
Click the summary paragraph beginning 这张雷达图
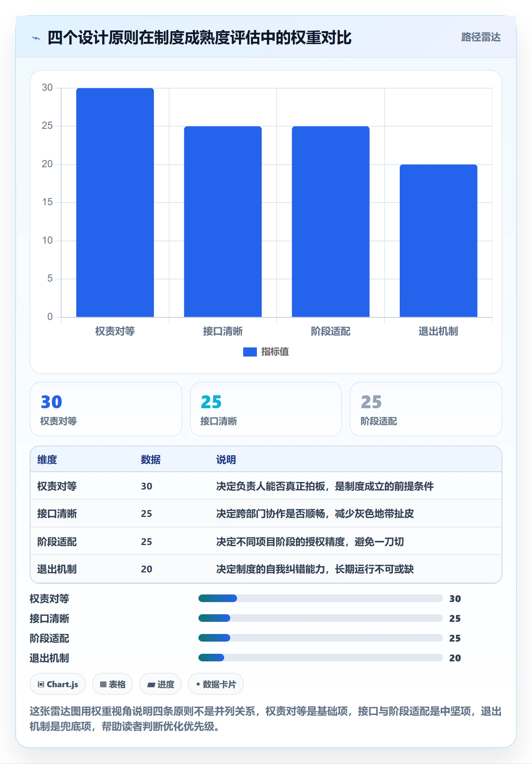(266, 719)
